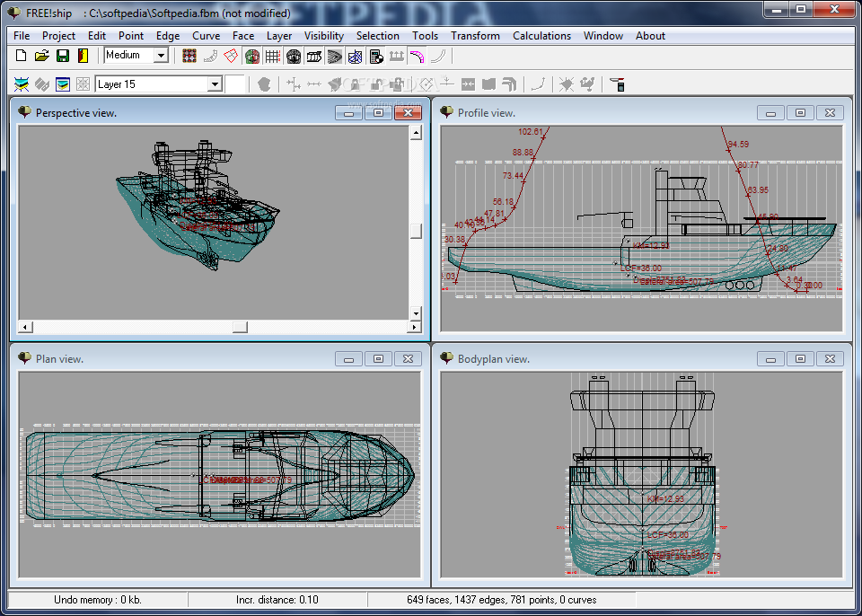The image size is (862, 616).
Task: Click the greyed curved line icon on the layer toolbar
Action: tap(538, 84)
